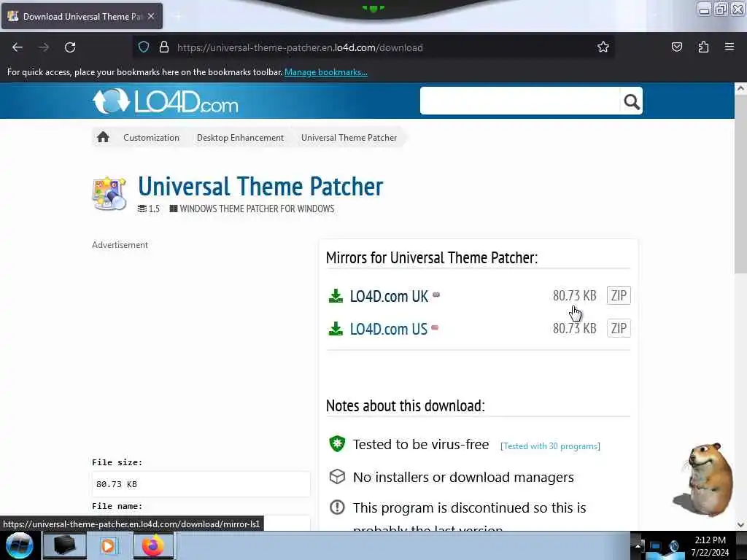Click the magnifier search button
The image size is (747, 560).
coord(632,101)
